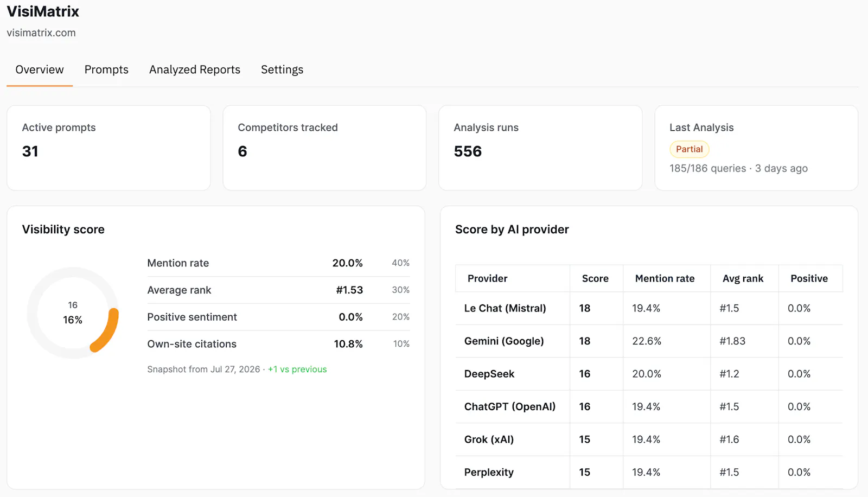
Task: Click the #1.83 avg rank for Gemini
Action: pyautogui.click(x=732, y=341)
